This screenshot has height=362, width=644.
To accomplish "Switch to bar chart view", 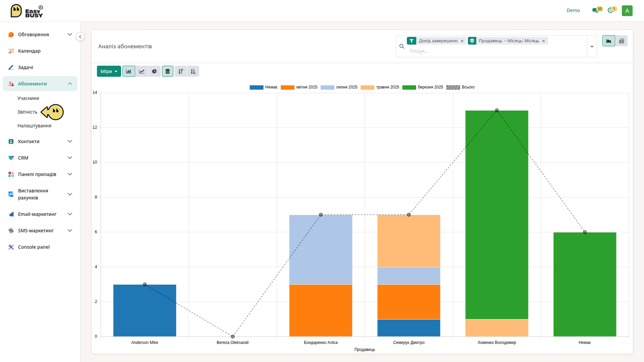I will (128, 71).
